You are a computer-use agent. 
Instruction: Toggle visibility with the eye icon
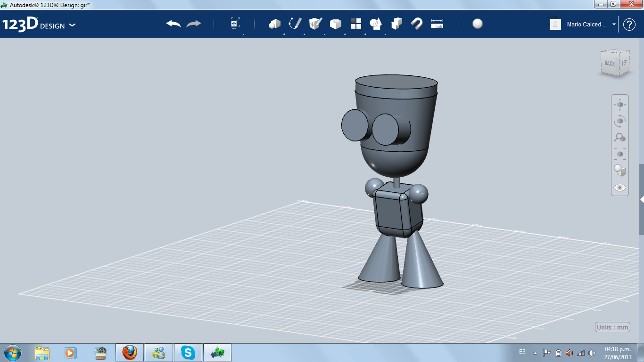620,188
